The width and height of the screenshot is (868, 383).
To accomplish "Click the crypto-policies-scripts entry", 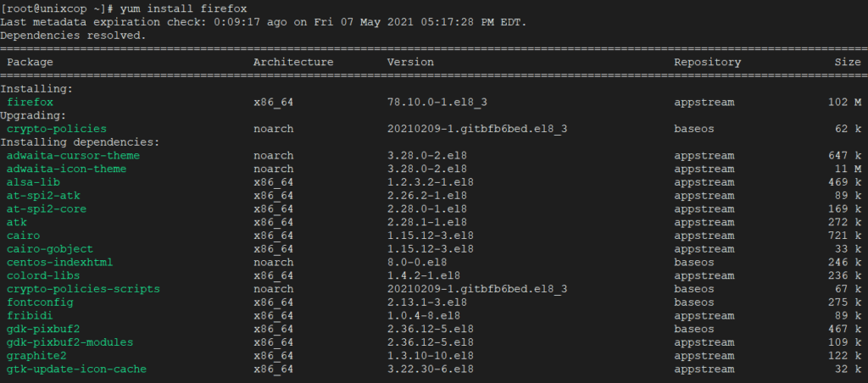I will [x=83, y=290].
